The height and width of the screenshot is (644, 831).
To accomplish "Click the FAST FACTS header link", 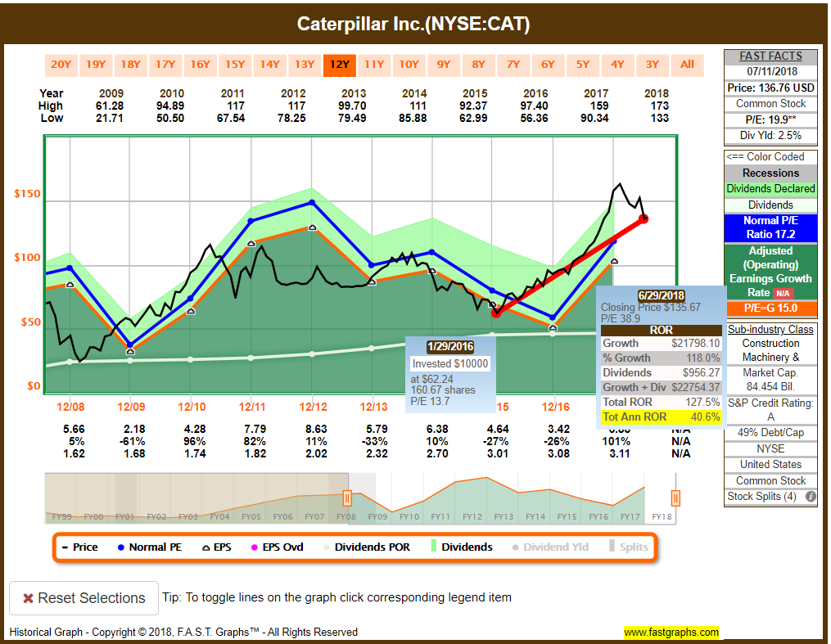I will pyautogui.click(x=770, y=56).
